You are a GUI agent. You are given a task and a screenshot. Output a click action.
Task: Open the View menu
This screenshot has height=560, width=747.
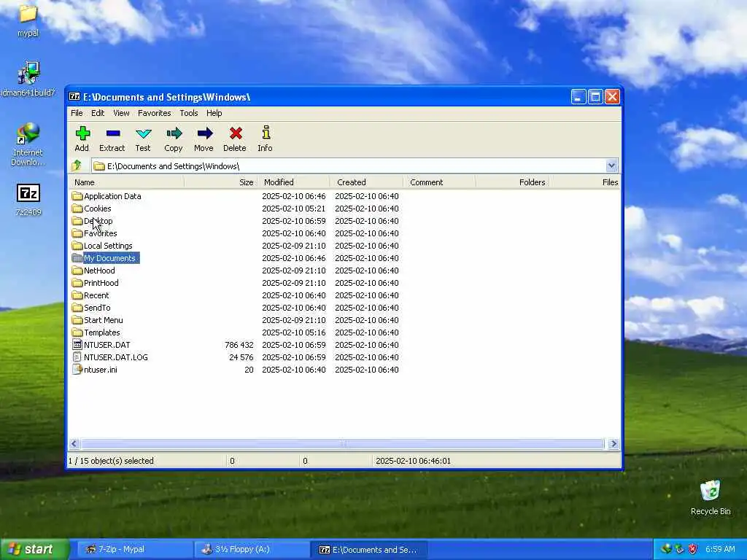[x=121, y=113]
